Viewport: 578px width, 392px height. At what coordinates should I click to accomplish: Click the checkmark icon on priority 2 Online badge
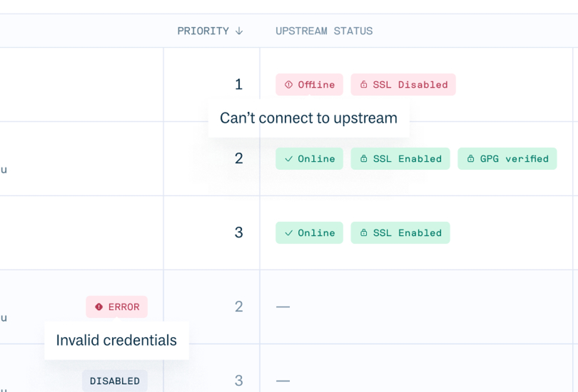point(289,159)
